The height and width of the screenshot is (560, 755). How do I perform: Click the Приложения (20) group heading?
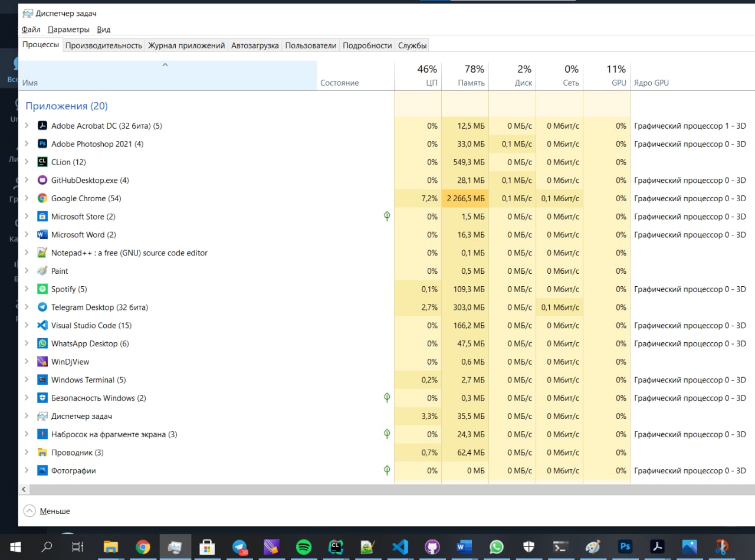tap(66, 106)
